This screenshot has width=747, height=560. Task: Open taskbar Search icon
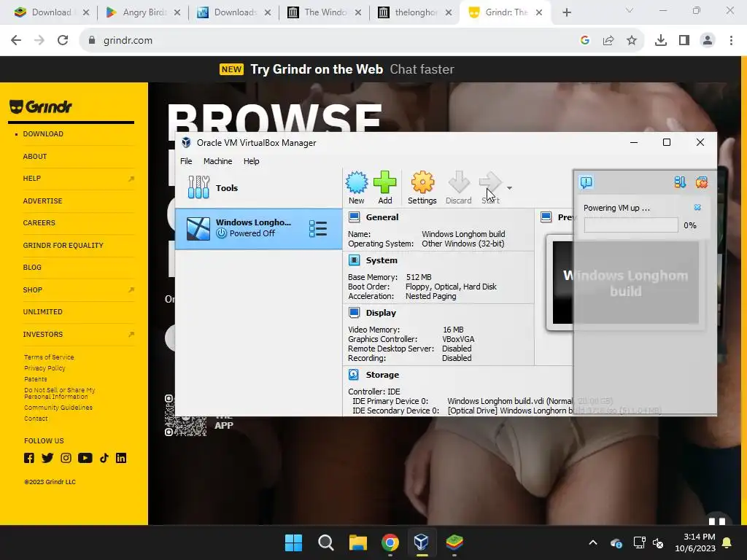pyautogui.click(x=326, y=542)
